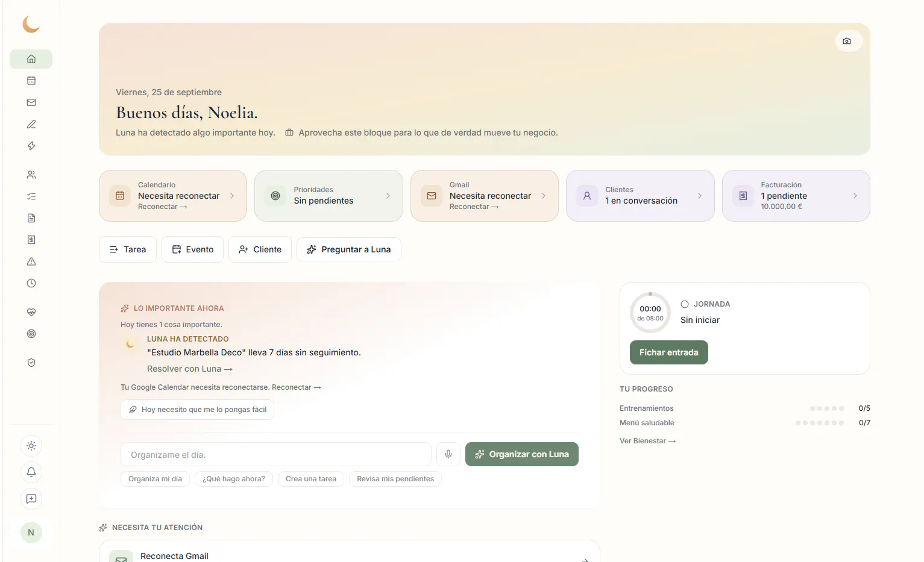The width and height of the screenshot is (924, 562).
Task: Open the warning triangle sidebar icon
Action: pyautogui.click(x=31, y=261)
